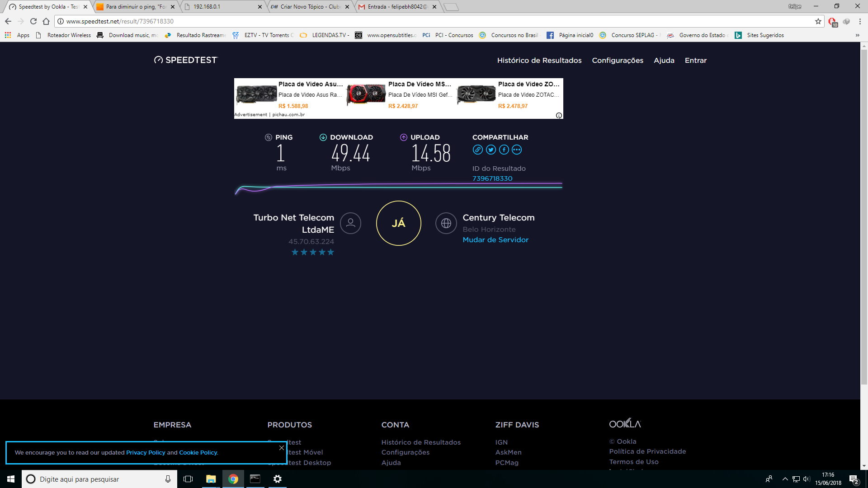Screen dimensions: 868x488
Task: Switch to 'Para diminuir o ping' tab
Action: [136, 7]
